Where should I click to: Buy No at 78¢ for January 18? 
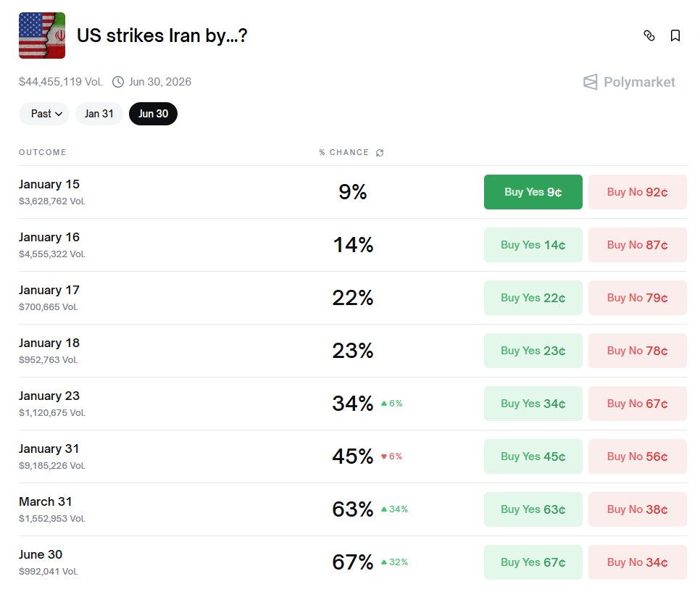[637, 351]
